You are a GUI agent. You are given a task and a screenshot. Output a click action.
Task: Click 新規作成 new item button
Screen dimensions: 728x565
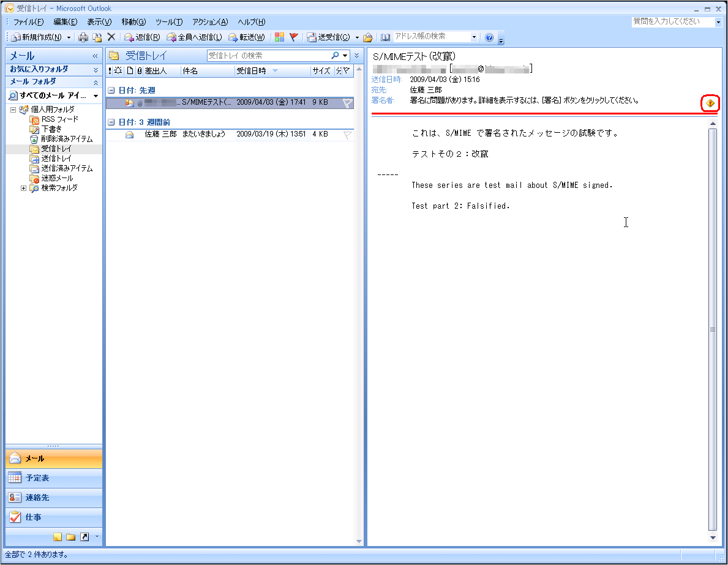click(37, 37)
